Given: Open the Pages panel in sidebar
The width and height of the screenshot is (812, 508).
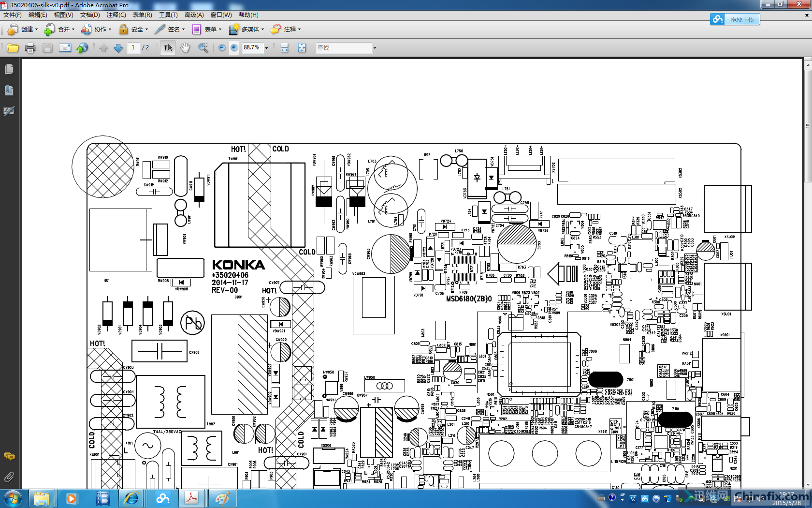Looking at the screenshot, I should point(9,70).
